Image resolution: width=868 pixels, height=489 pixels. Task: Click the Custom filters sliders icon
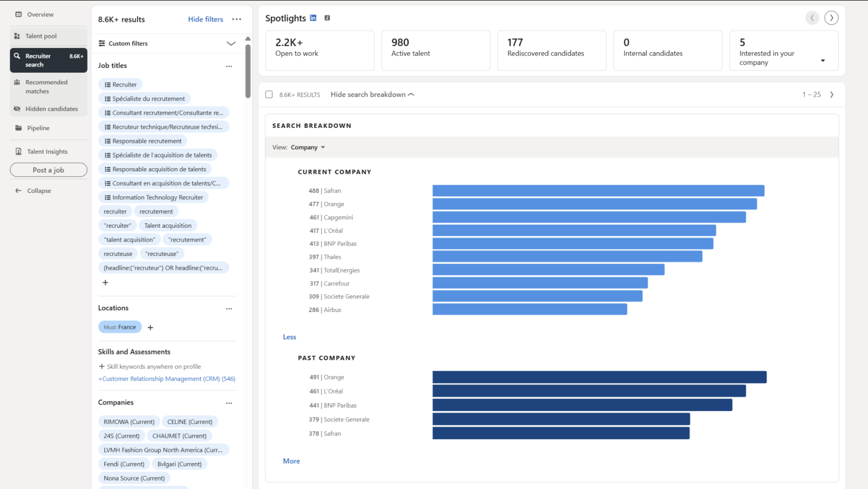[102, 43]
